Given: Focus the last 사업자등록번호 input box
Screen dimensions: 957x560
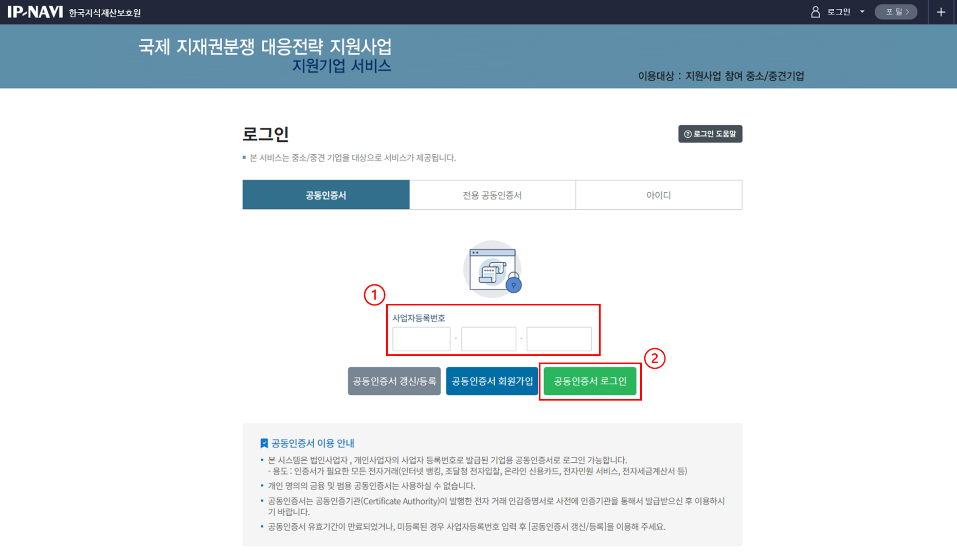Looking at the screenshot, I should [559, 339].
